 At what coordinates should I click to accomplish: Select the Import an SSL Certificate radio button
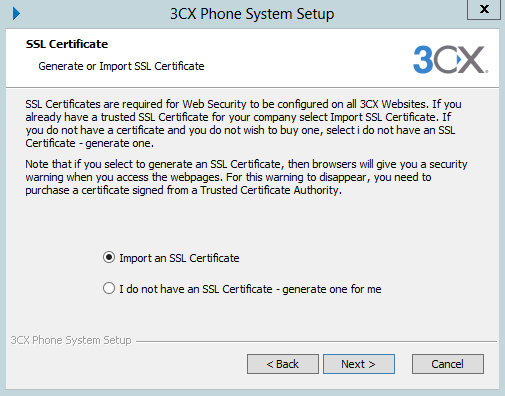tap(109, 258)
